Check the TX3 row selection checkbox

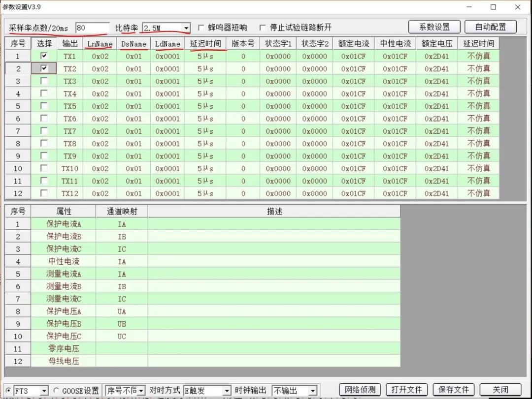pyautogui.click(x=44, y=81)
